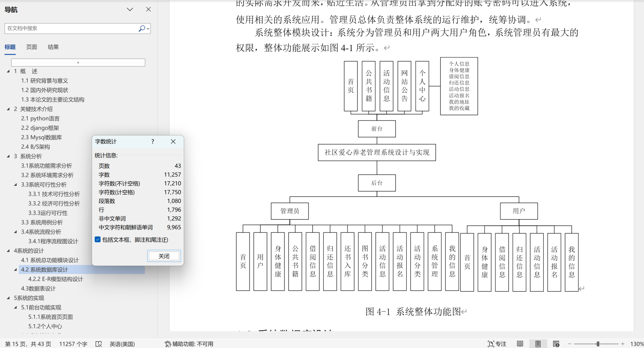
Task: Collapse the '1 概述' heading tree
Action: point(8,71)
